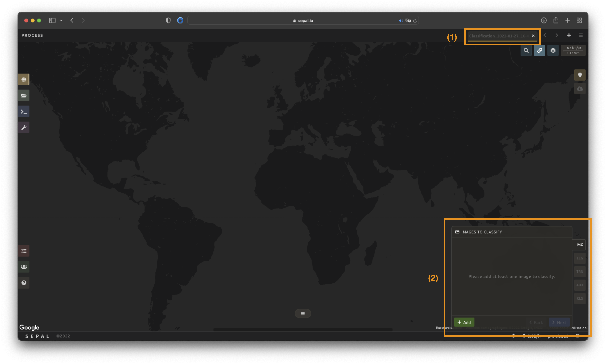Click the map search magnifier icon
Viewport: 606px width, 364px height.
coord(526,51)
